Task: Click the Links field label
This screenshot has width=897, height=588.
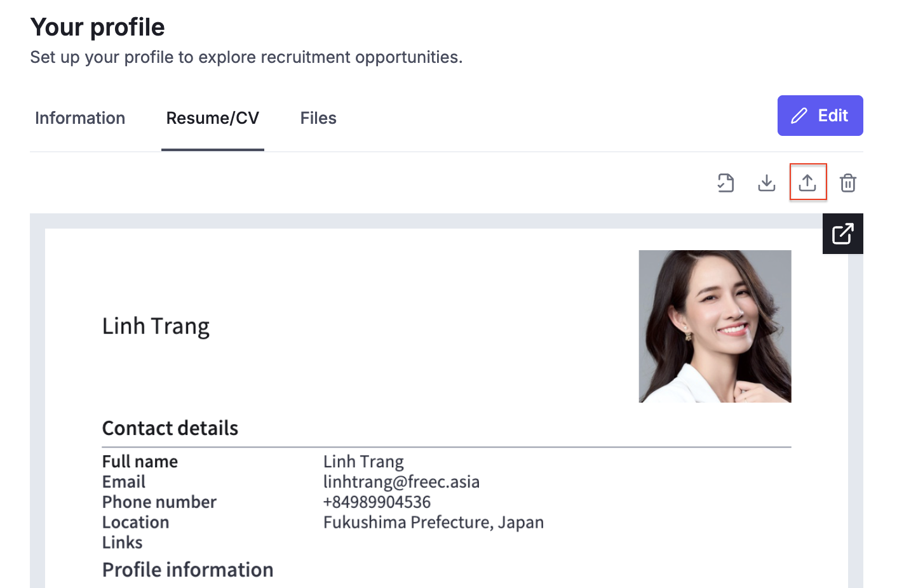Action: pyautogui.click(x=122, y=543)
